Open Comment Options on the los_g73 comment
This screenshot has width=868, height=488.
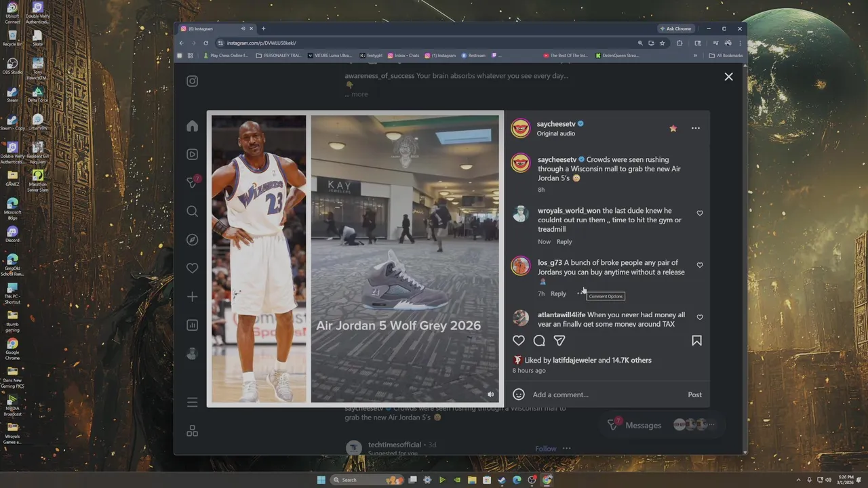coord(580,293)
